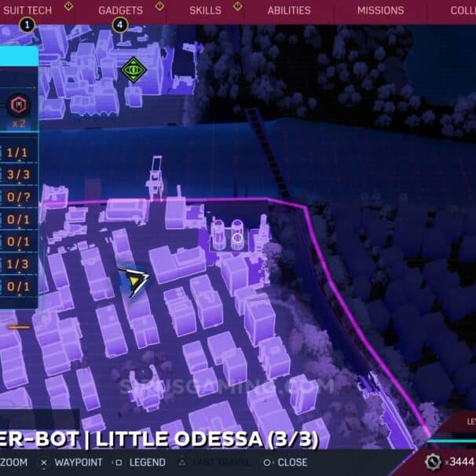Open the Skills tab
The height and width of the screenshot is (476, 476).
pos(205,10)
